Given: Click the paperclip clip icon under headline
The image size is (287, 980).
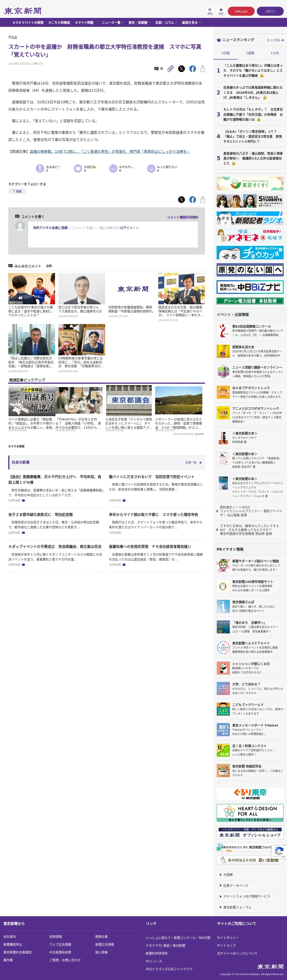Looking at the screenshot, I should click(x=170, y=69).
